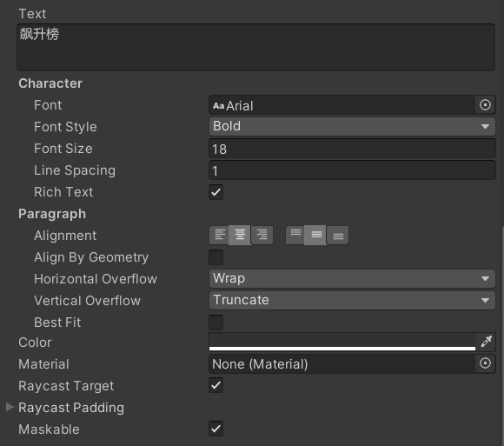The image size is (504, 446).
Task: Click into the Font Size field
Action: pyautogui.click(x=352, y=149)
